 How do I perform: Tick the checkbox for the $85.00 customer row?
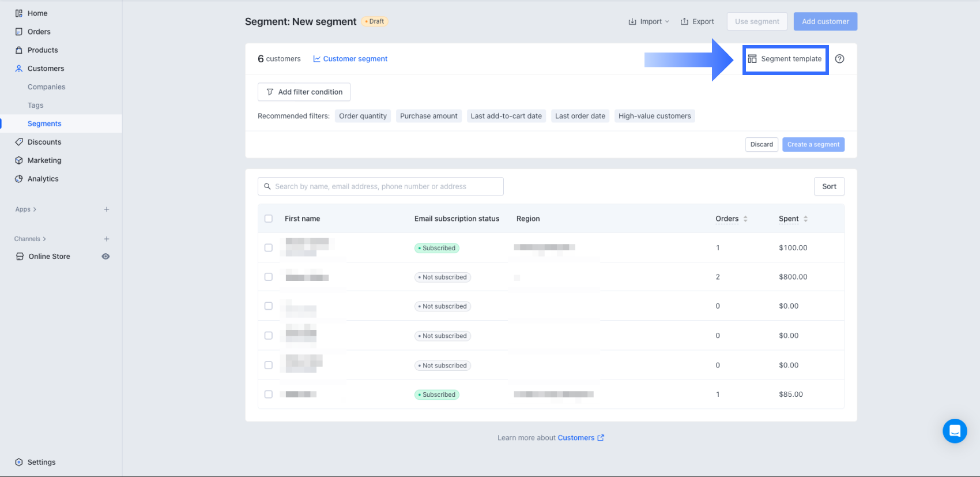[x=269, y=395]
